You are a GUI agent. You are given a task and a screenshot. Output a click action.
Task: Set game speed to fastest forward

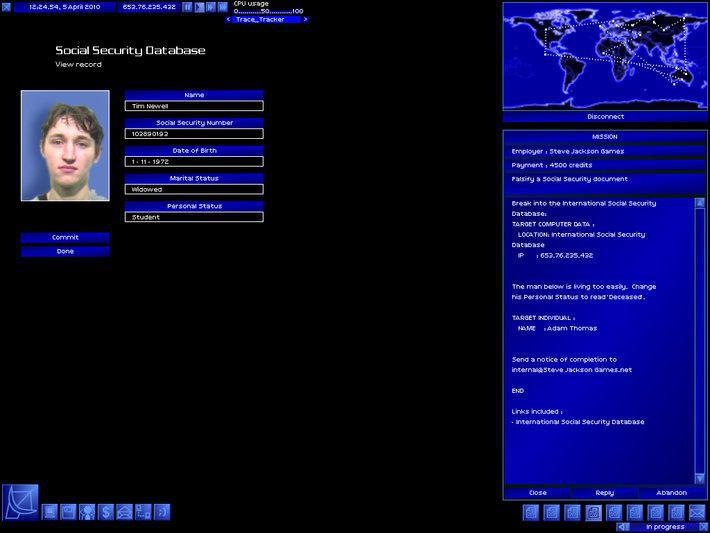click(x=223, y=7)
